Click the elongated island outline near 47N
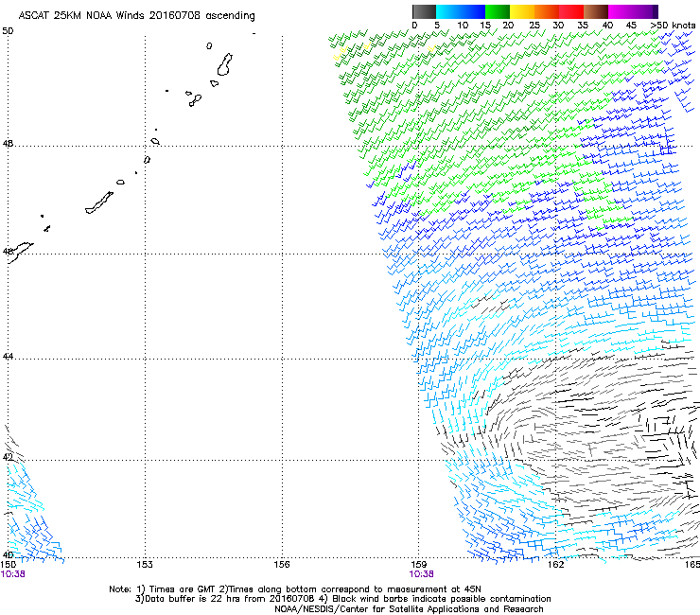Image resolution: width=700 pixels, height=615 pixels. pyautogui.click(x=99, y=202)
